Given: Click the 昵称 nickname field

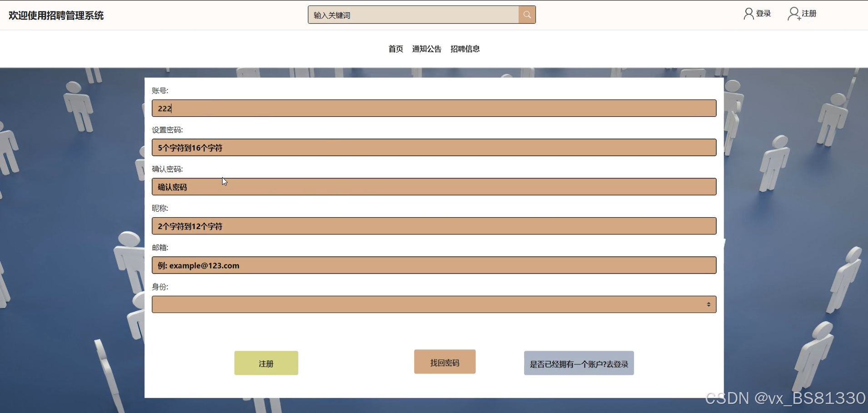Looking at the screenshot, I should pyautogui.click(x=434, y=226).
